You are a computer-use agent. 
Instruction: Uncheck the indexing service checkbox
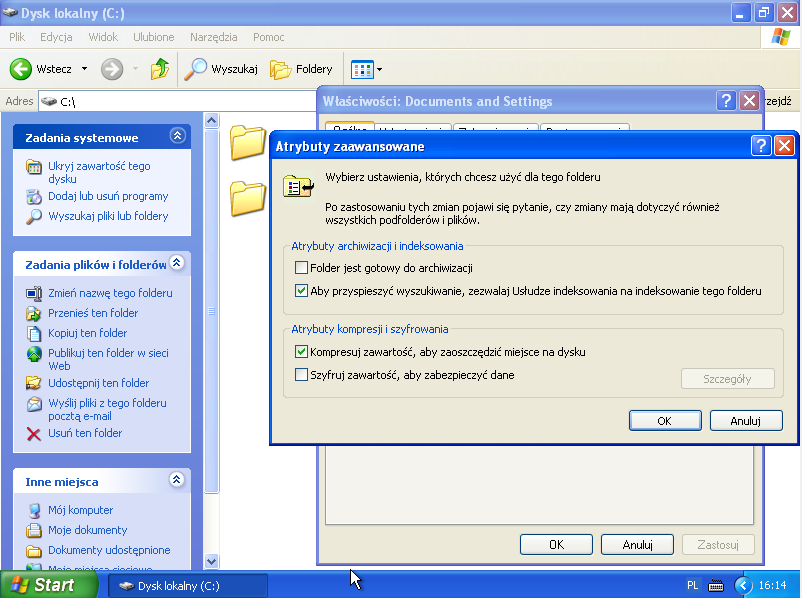pyautogui.click(x=302, y=291)
